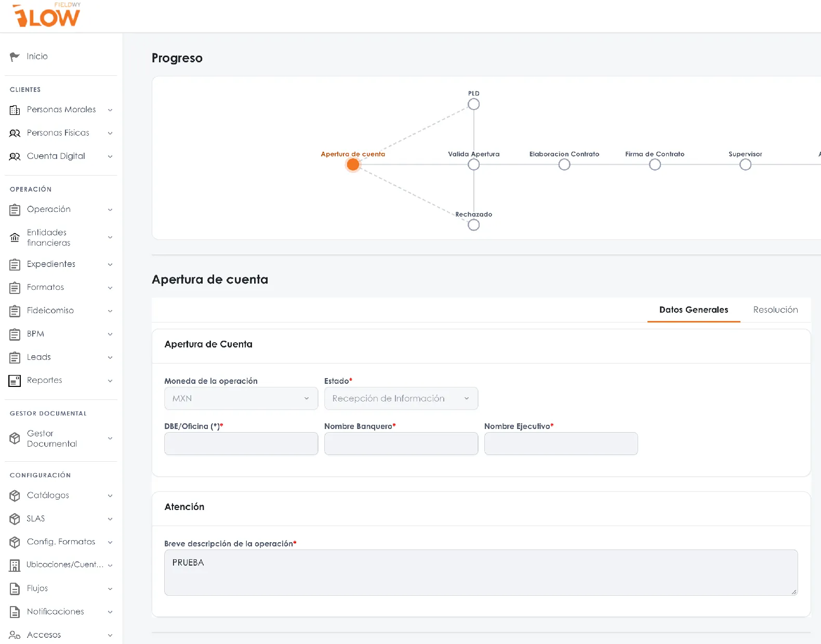
Task: Select the Elaboracion Contrato progress node
Action: pyautogui.click(x=564, y=165)
